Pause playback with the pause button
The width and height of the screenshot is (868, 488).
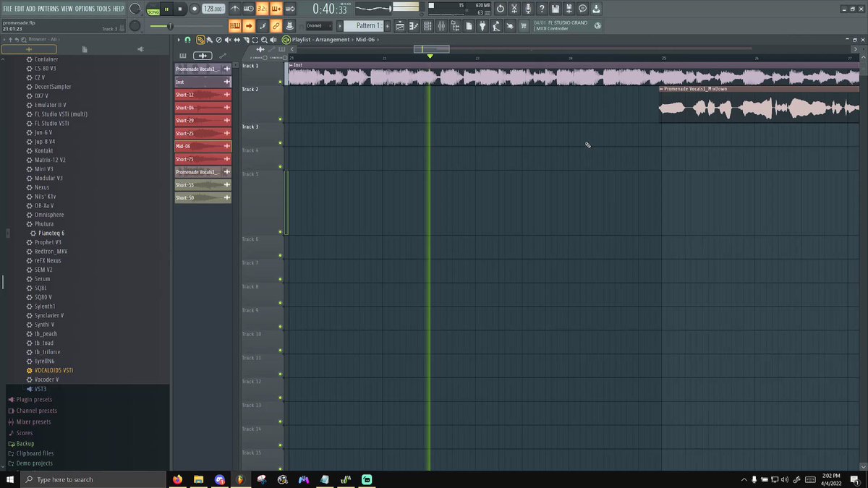point(166,9)
